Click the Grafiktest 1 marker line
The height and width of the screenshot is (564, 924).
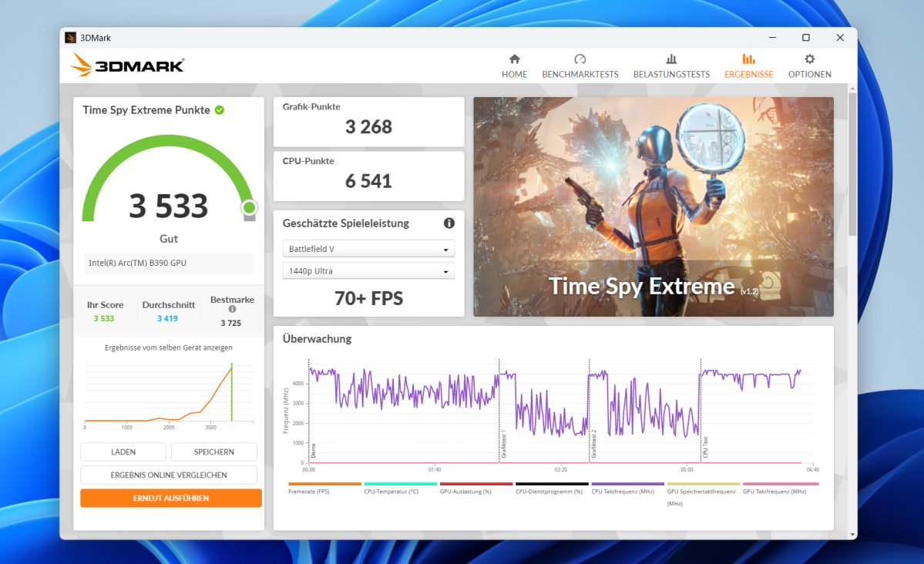[499, 410]
